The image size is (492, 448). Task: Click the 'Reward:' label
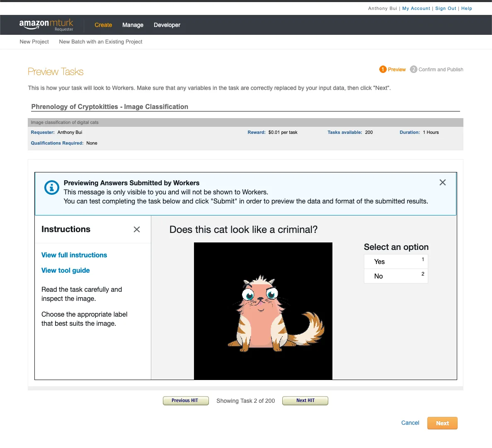click(256, 132)
